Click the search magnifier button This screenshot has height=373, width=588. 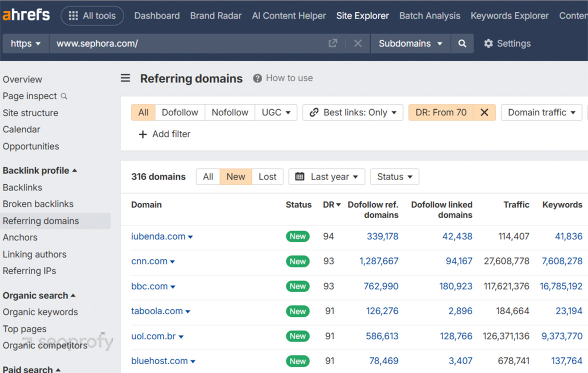coord(462,43)
